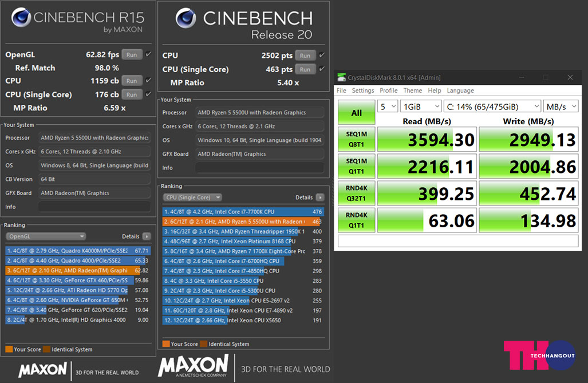This screenshot has width=588, height=383.
Task: Start all CrystalDiskMark tests with All button
Action: pyautogui.click(x=356, y=112)
